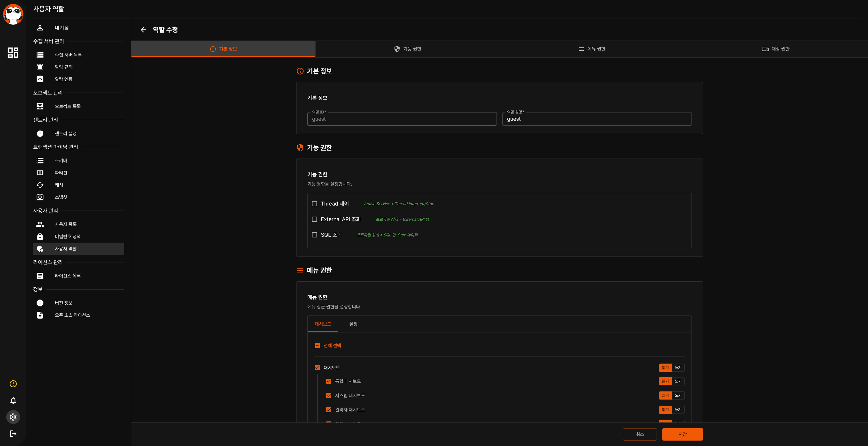The width and height of the screenshot is (868, 446).
Task: Toggle 읽기 permission for 관리자 대시보드
Action: tap(665, 410)
